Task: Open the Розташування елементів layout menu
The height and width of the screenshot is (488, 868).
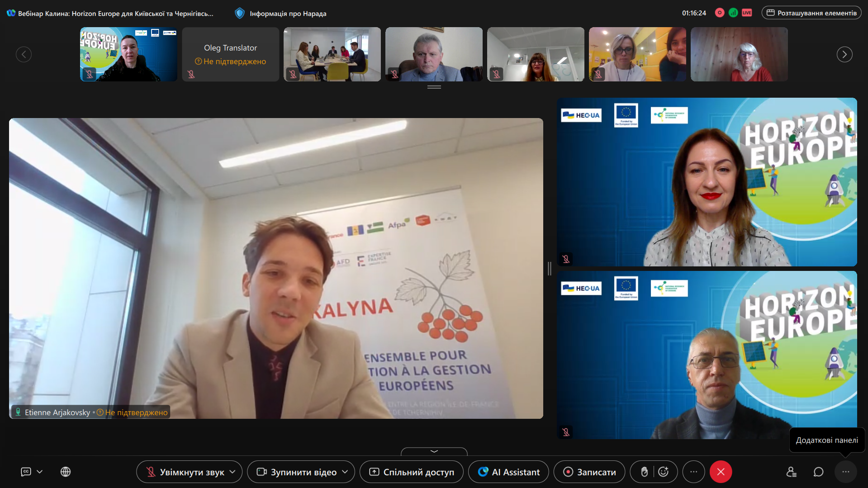Action: point(811,13)
